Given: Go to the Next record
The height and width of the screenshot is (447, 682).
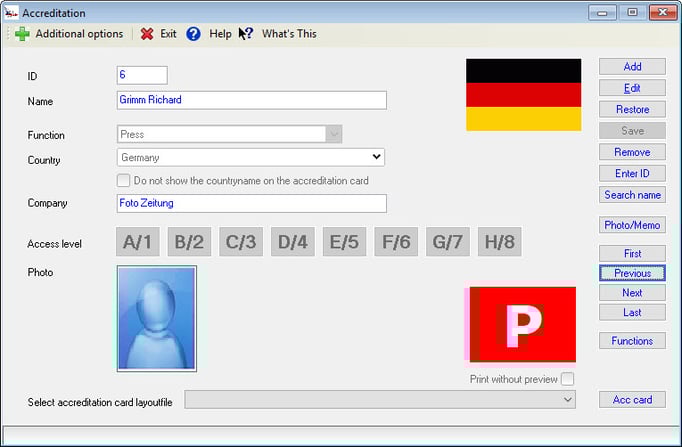Looking at the screenshot, I should [x=632, y=293].
